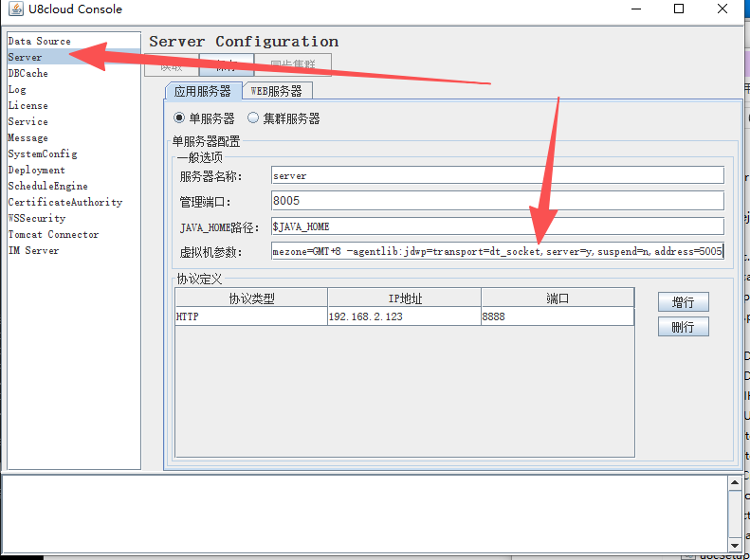Viewport: 750px width, 560px height.
Task: Open the 应用服务器 tab
Action: (203, 91)
